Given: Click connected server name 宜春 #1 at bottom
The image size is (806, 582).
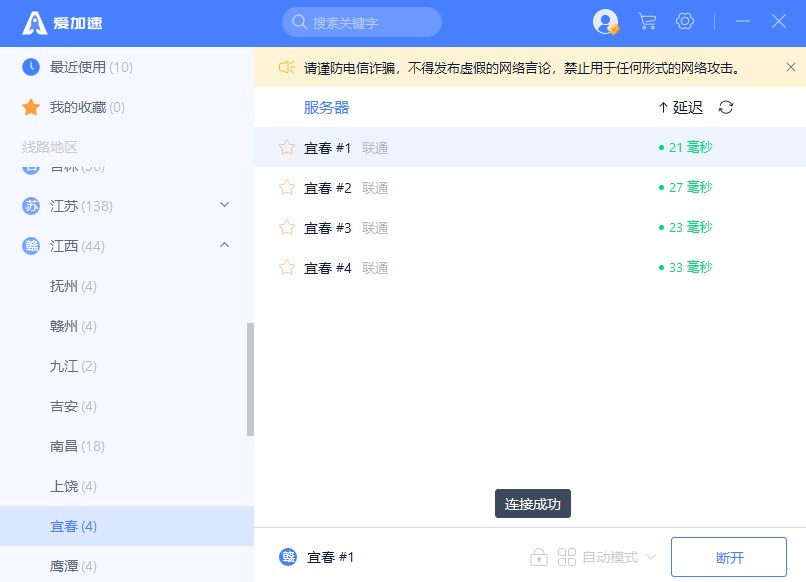Looking at the screenshot, I should tap(330, 557).
